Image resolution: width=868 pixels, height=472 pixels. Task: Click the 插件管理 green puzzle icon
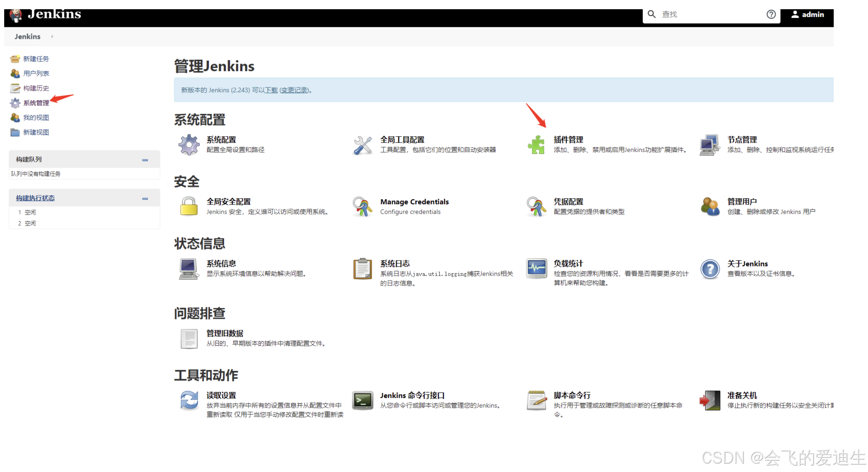click(536, 145)
